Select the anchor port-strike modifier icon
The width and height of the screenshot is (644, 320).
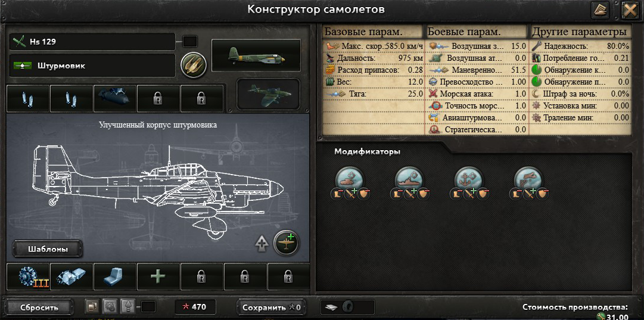tap(468, 179)
